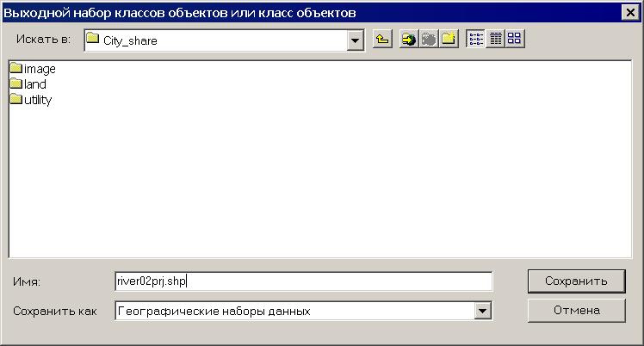Click the Disconnect from Folder icon
The image size is (644, 346).
click(429, 40)
